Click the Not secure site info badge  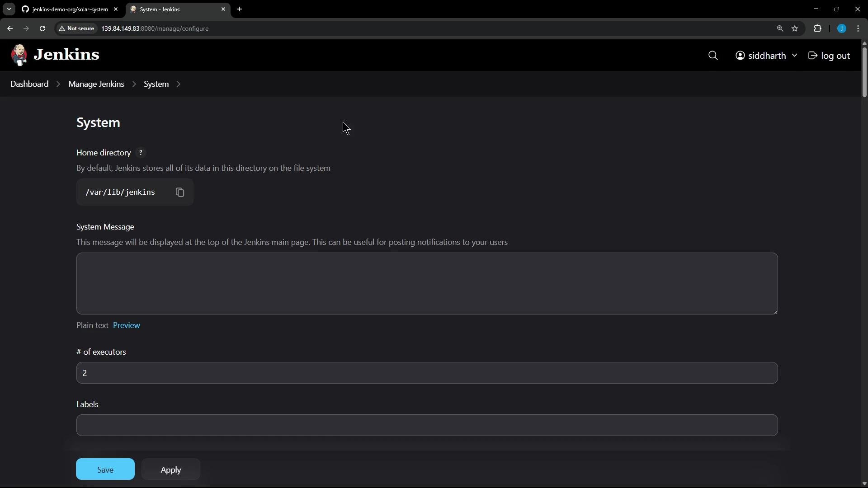[x=77, y=28]
